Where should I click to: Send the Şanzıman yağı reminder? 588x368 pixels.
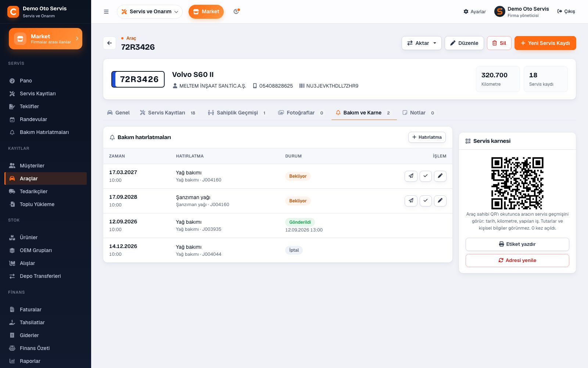click(411, 201)
